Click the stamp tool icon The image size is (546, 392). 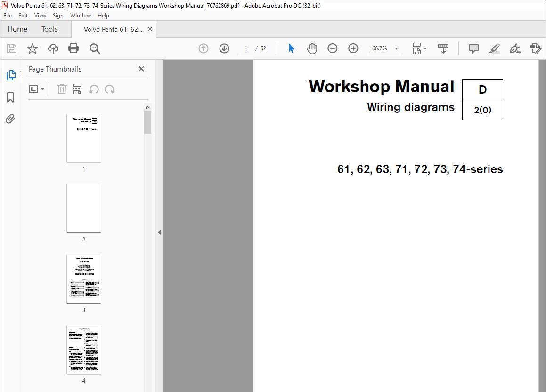[x=536, y=48]
